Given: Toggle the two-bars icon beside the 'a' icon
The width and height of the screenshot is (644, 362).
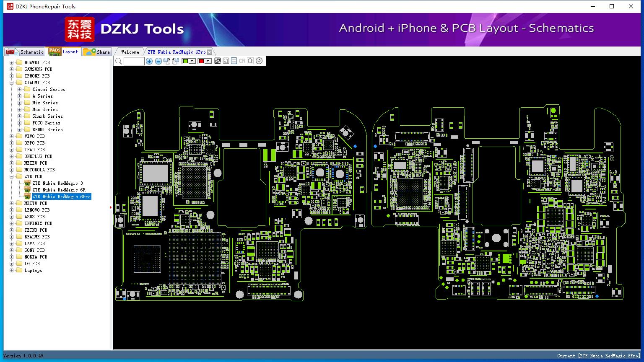Looking at the screenshot, I should [x=234, y=61].
